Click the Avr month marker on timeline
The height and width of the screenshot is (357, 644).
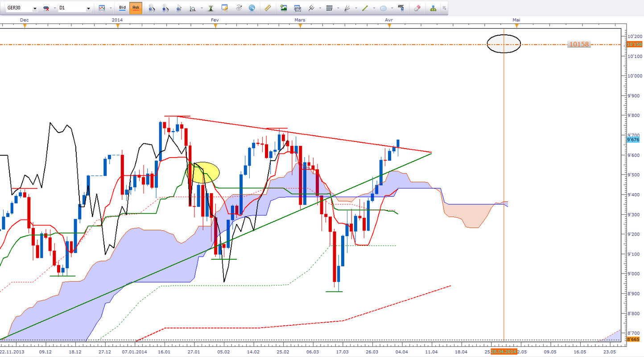[389, 20]
